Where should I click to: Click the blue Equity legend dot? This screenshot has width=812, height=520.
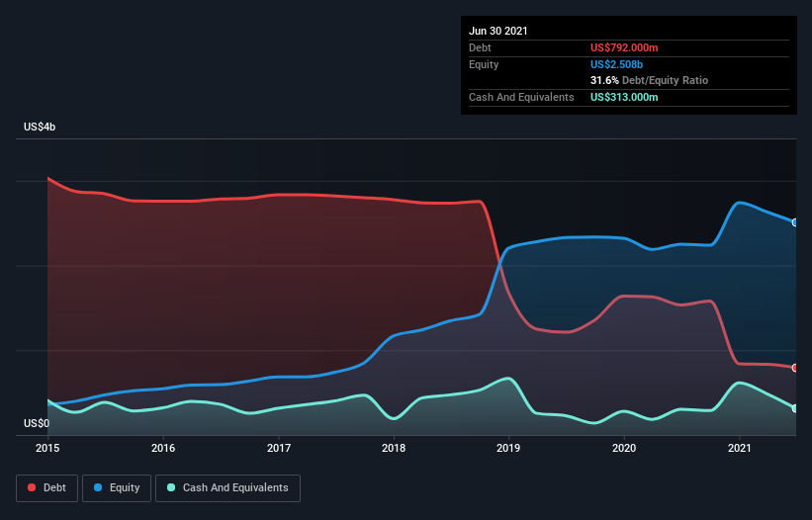pos(98,487)
